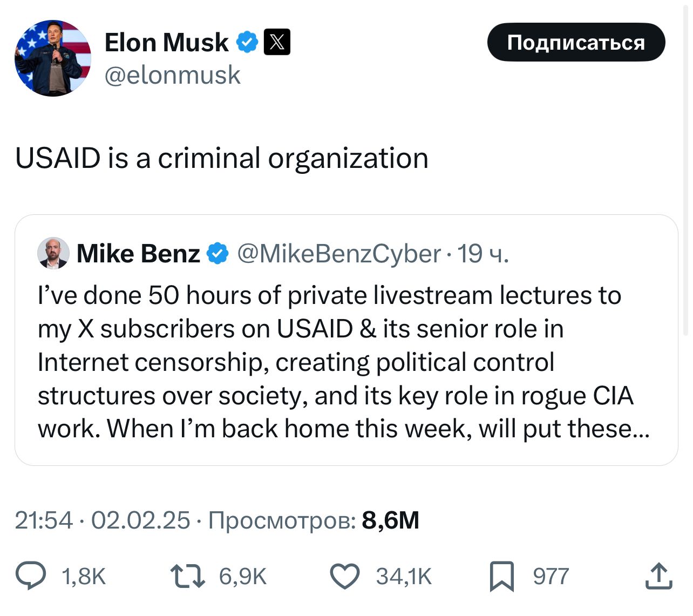
Task: Click Mike Benz's verified checkmark
Action: pyautogui.click(x=218, y=253)
